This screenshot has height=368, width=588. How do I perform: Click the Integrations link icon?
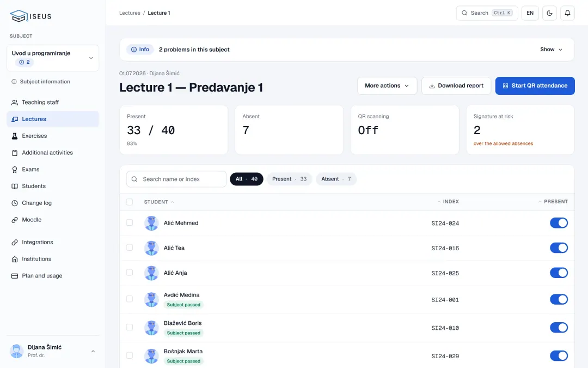pyautogui.click(x=15, y=243)
